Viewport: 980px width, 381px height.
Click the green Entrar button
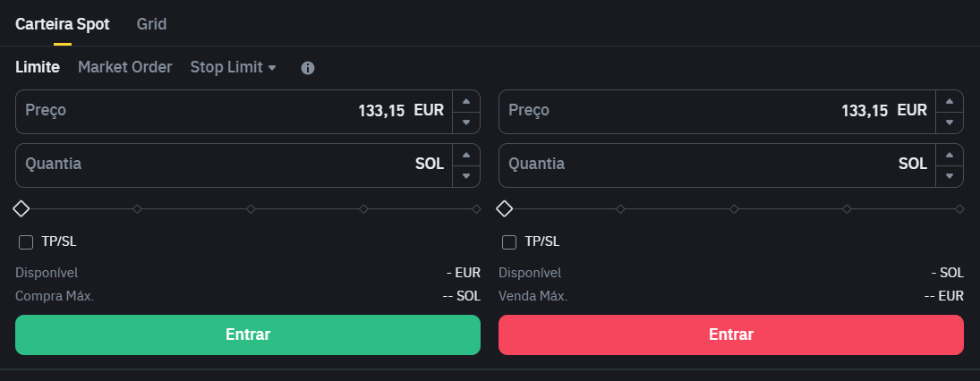click(248, 334)
